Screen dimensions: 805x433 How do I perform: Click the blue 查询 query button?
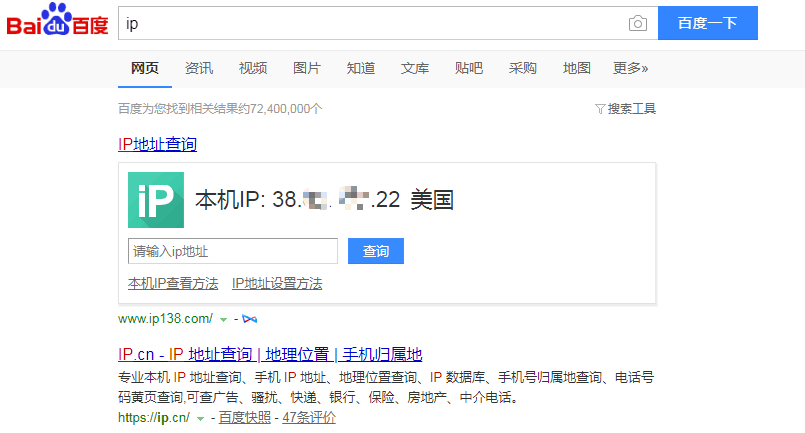click(375, 251)
